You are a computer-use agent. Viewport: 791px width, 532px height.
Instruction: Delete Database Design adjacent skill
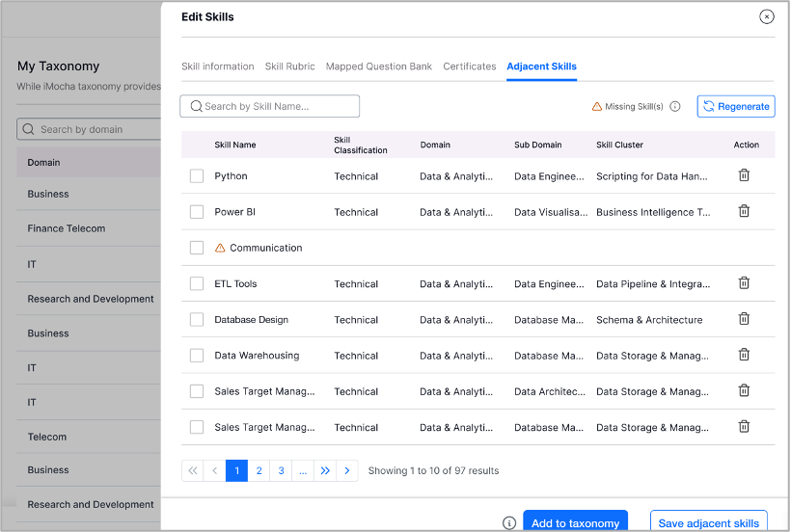tap(744, 319)
